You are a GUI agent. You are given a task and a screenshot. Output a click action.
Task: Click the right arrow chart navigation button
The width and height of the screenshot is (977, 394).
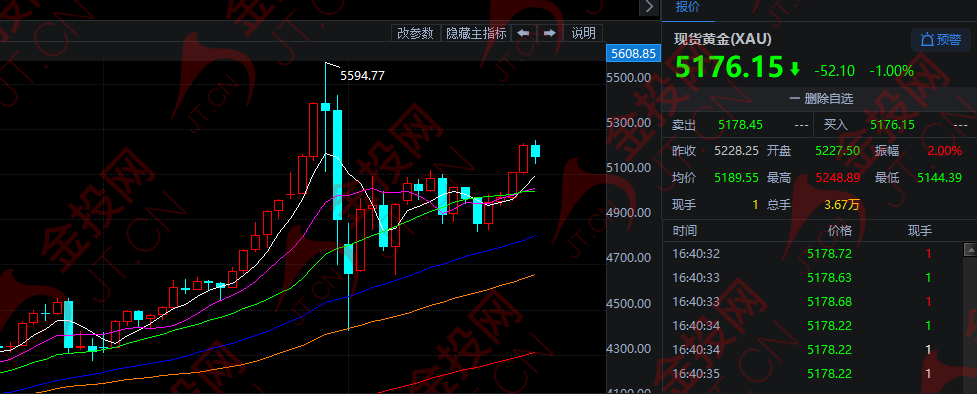[x=550, y=33]
